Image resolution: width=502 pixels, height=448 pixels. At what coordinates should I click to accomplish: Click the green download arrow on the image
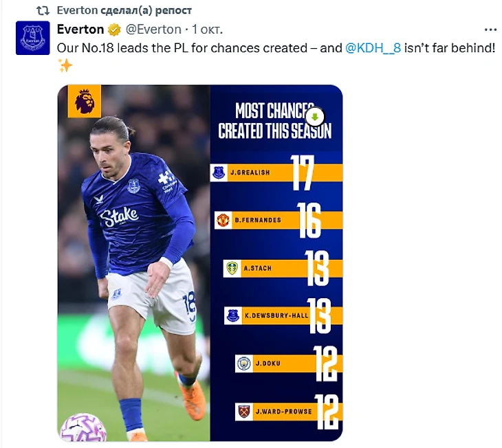pyautogui.click(x=314, y=116)
